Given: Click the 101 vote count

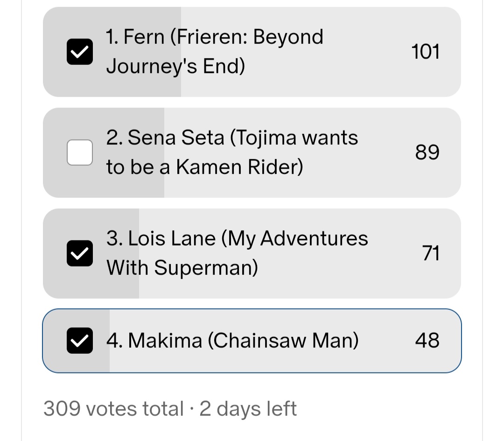Looking at the screenshot, I should [x=425, y=51].
